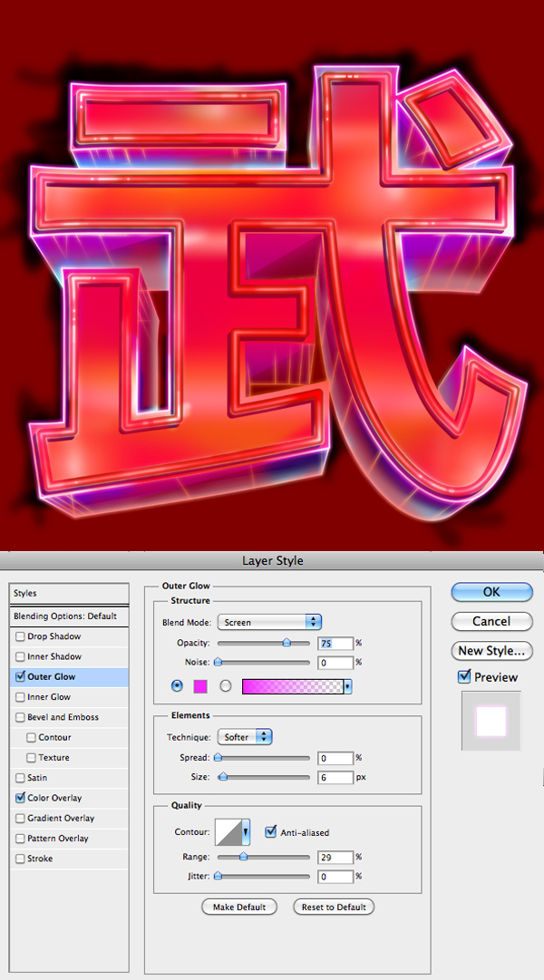
Task: Enable the Inner Shadow checkbox
Action: coord(20,657)
